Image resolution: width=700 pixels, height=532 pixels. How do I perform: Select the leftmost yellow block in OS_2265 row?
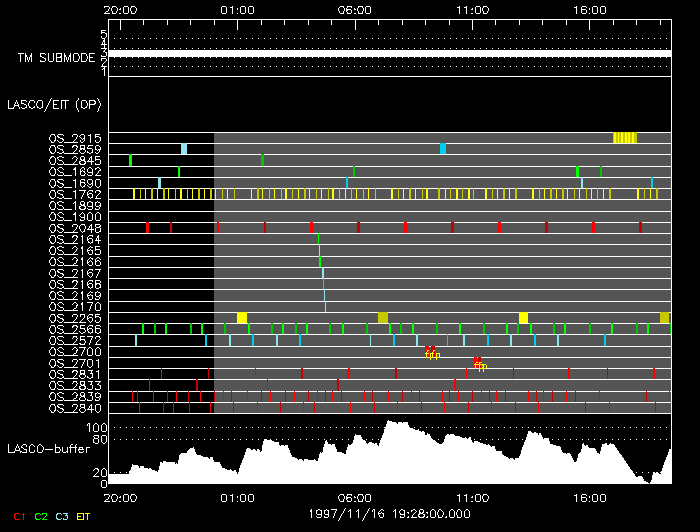point(242,318)
